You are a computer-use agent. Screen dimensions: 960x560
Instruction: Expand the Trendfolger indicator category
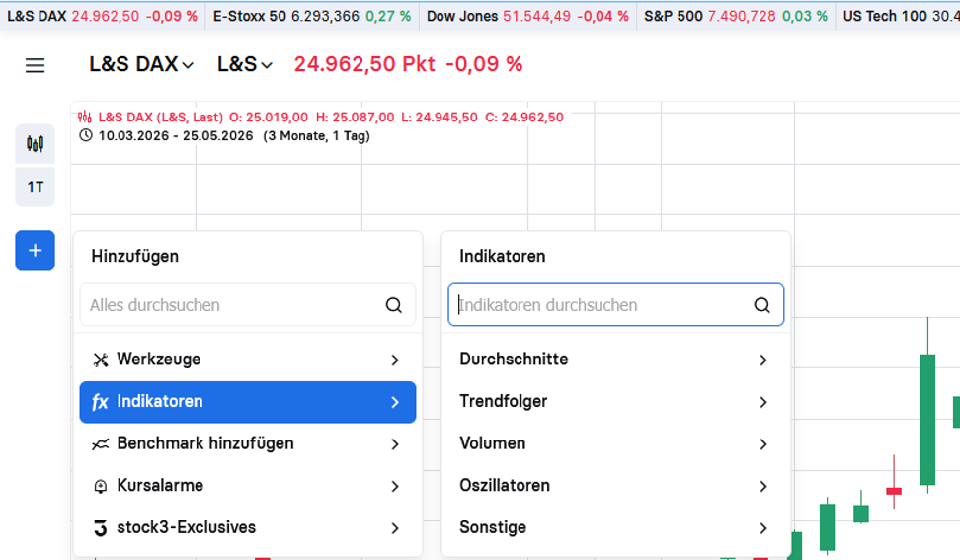click(614, 402)
